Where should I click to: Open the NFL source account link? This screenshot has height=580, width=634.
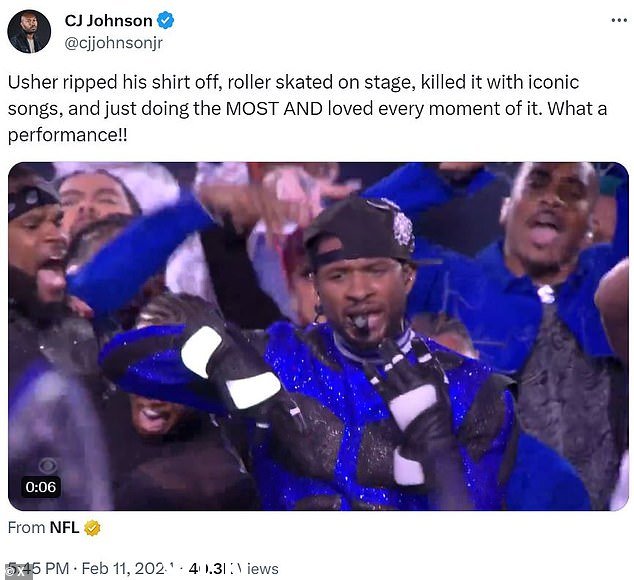[64, 527]
